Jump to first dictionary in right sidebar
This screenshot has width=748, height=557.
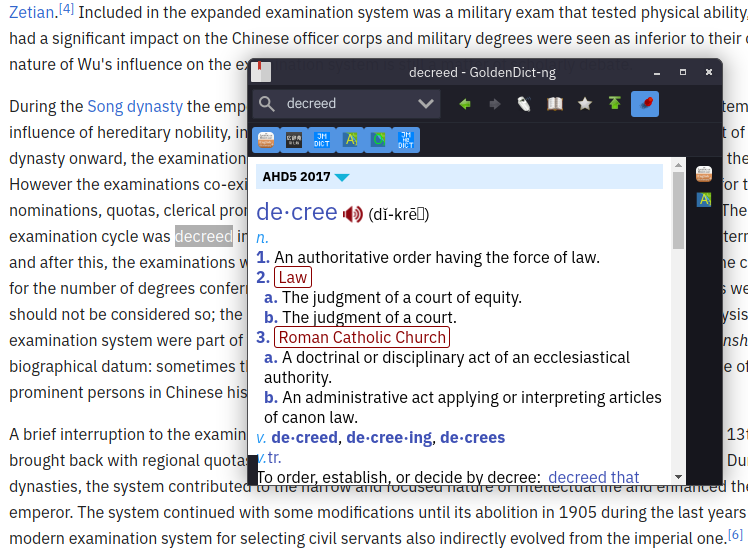(704, 174)
